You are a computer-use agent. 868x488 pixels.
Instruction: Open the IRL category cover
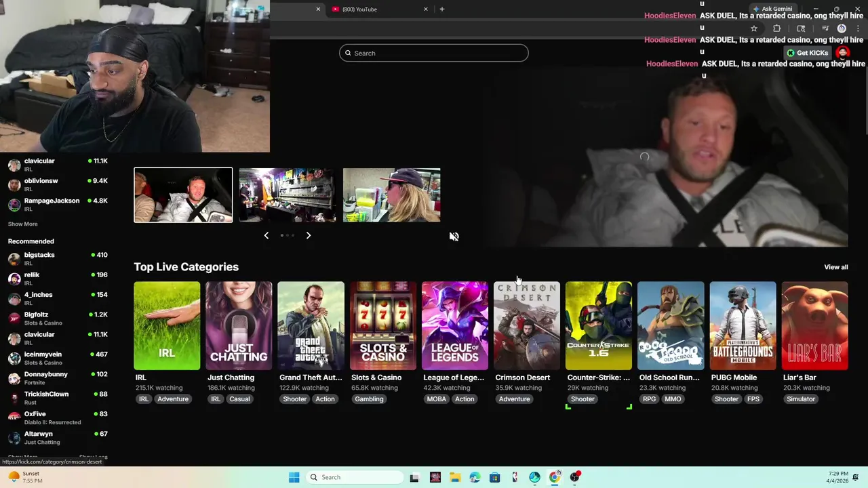(x=167, y=326)
